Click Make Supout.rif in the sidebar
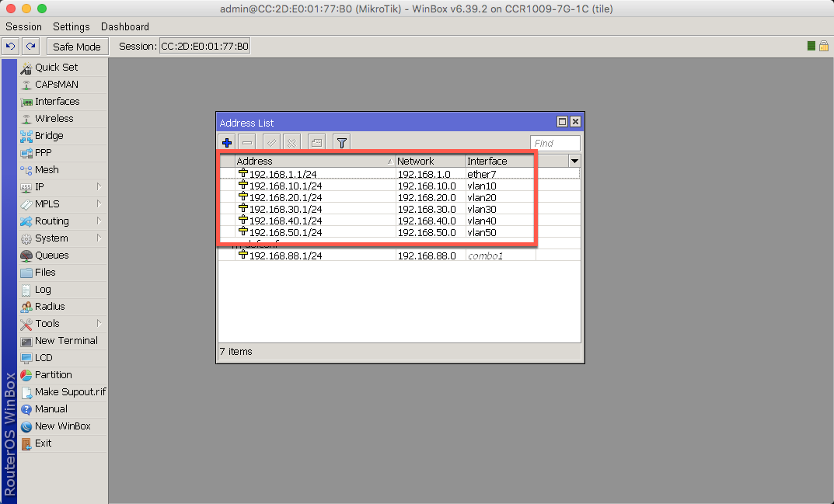The height and width of the screenshot is (504, 834). (63, 392)
